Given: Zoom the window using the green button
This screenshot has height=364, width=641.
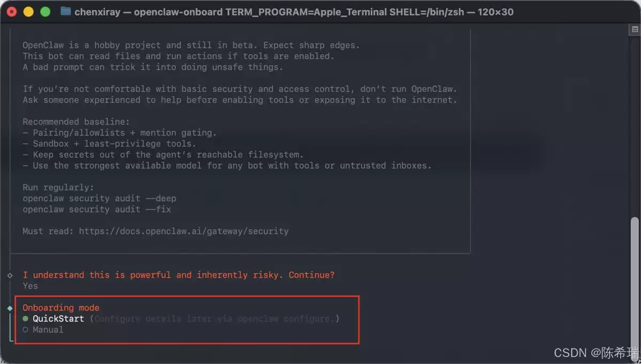Looking at the screenshot, I should coord(45,12).
